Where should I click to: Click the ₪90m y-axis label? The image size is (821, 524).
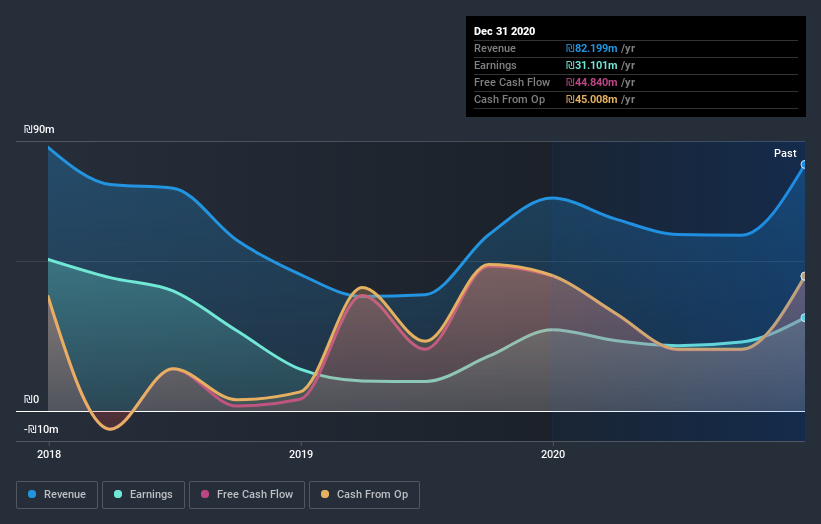pos(39,129)
